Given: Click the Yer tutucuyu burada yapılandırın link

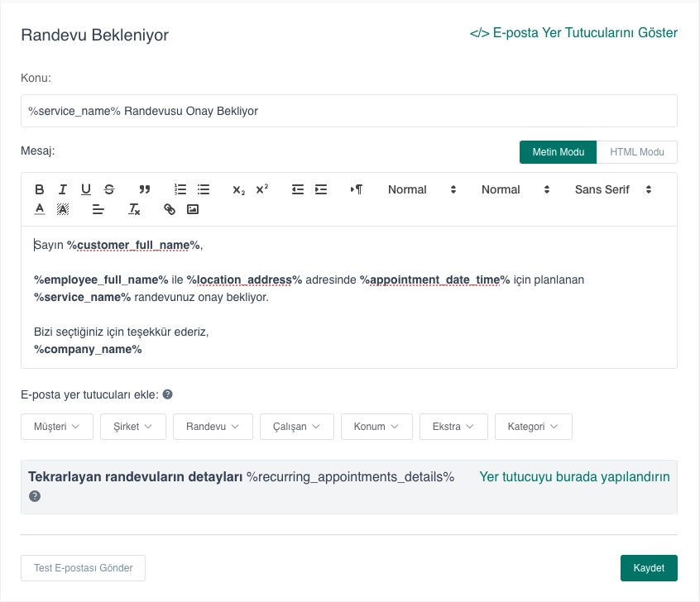Looking at the screenshot, I should click(x=574, y=477).
